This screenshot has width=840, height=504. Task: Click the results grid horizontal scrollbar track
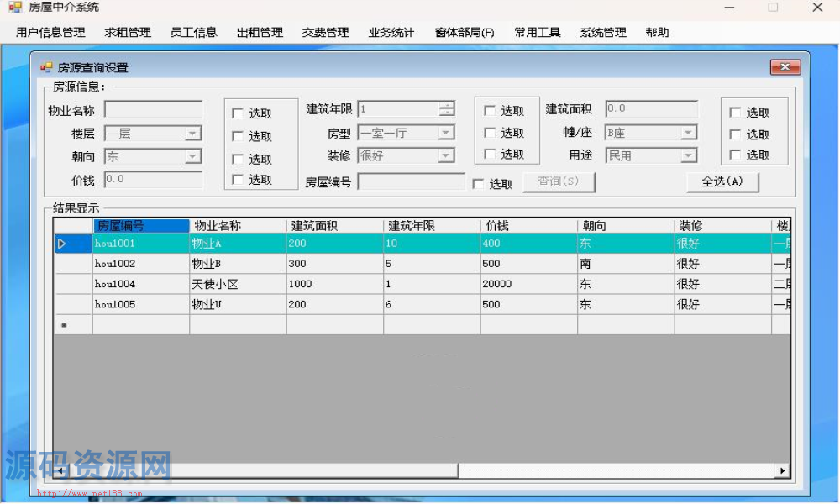click(420, 471)
